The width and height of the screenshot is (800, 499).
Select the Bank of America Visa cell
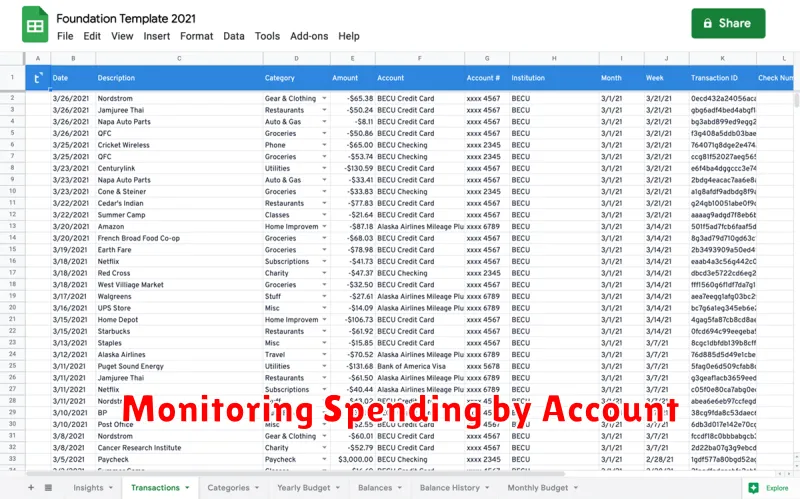click(420, 366)
